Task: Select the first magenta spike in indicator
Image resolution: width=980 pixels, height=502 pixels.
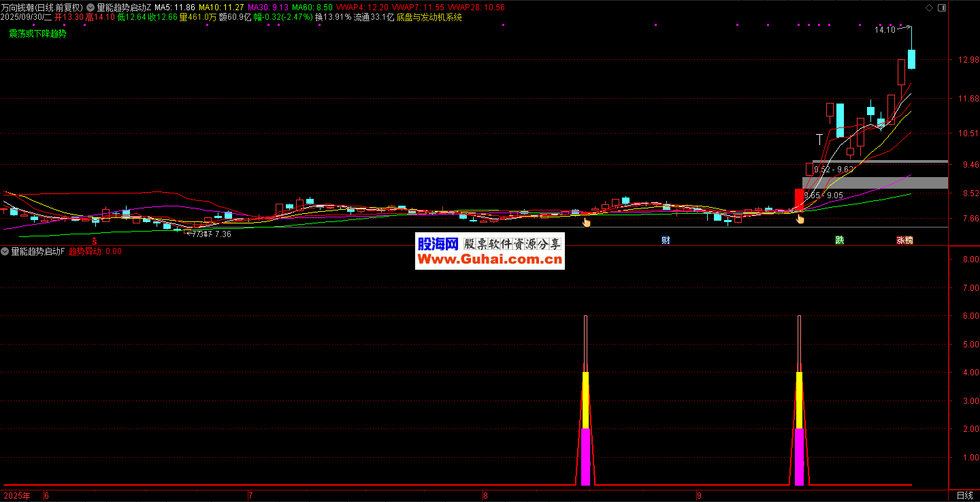Action: coord(585,456)
